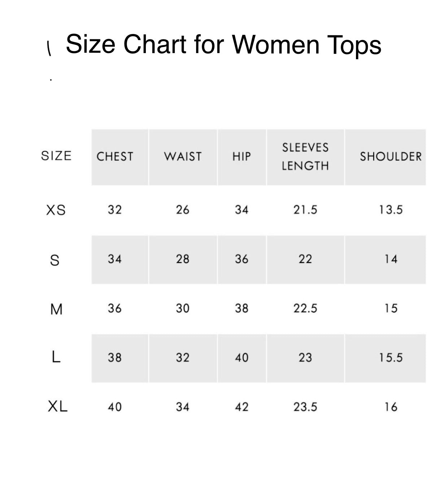Image resolution: width=448 pixels, height=503 pixels.
Task: Select the XS shoulder value 13.5
Action: [391, 210]
